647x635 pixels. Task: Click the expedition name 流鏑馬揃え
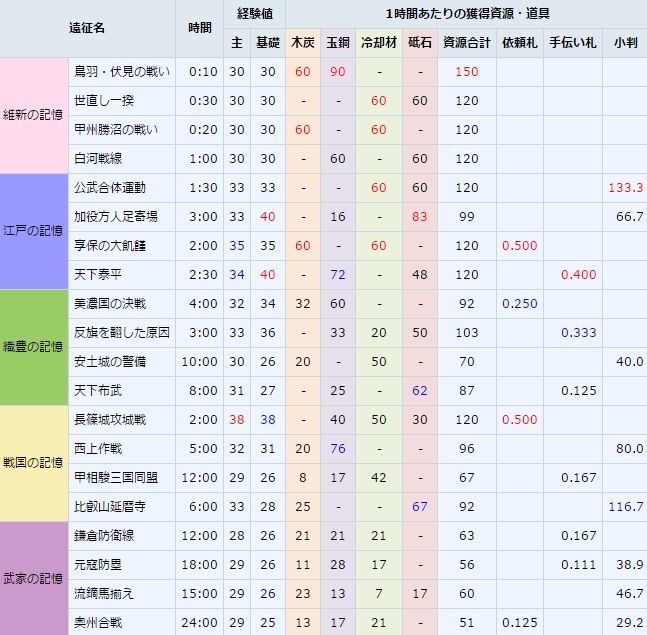(104, 593)
